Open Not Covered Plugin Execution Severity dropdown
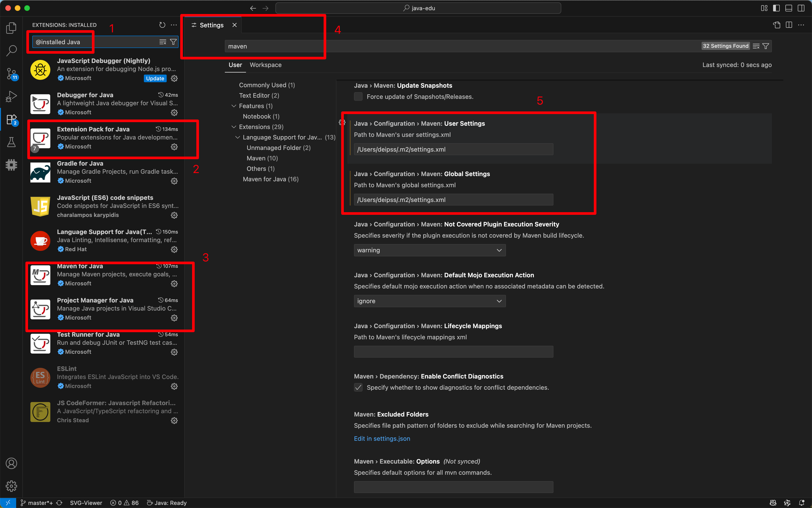Viewport: 812px width, 508px height. pyautogui.click(x=430, y=250)
